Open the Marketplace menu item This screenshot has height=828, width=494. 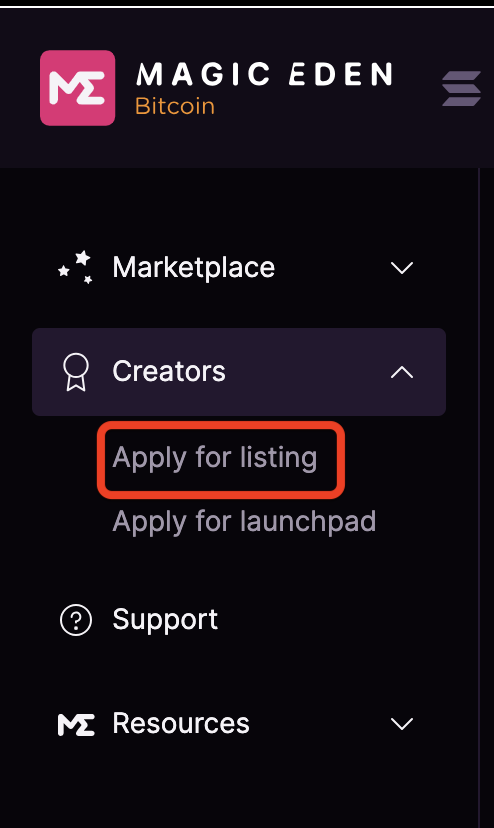193,267
